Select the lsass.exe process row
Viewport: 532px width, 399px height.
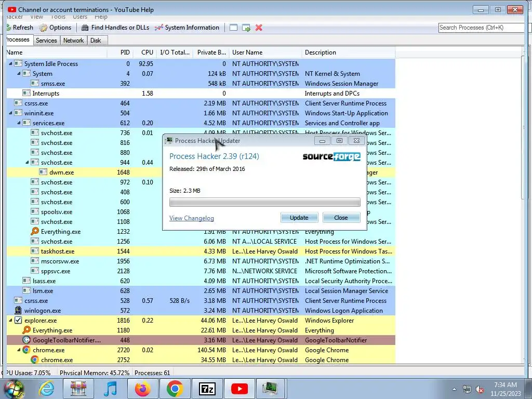coord(201,281)
